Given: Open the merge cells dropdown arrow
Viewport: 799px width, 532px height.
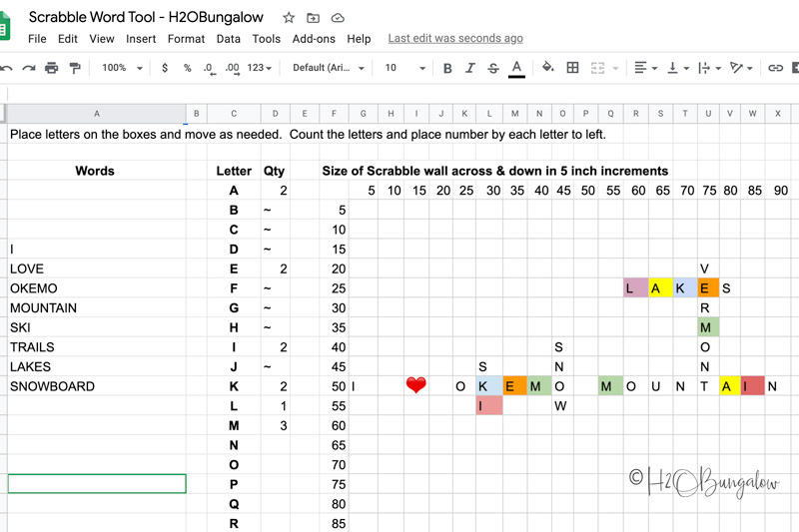Looking at the screenshot, I should point(615,68).
